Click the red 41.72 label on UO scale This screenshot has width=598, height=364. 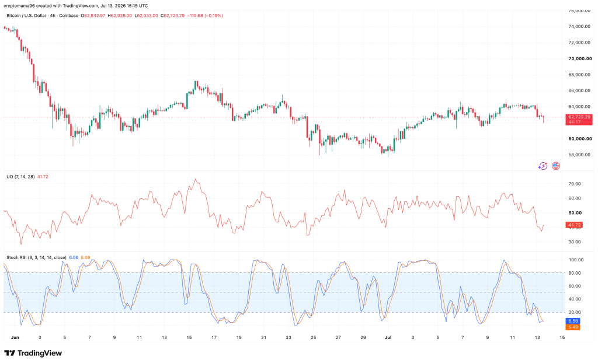coord(574,225)
